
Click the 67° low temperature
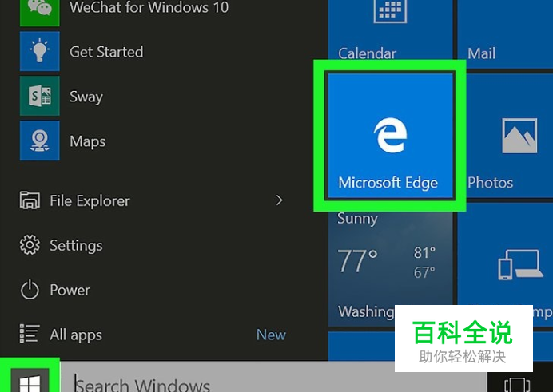tap(424, 272)
